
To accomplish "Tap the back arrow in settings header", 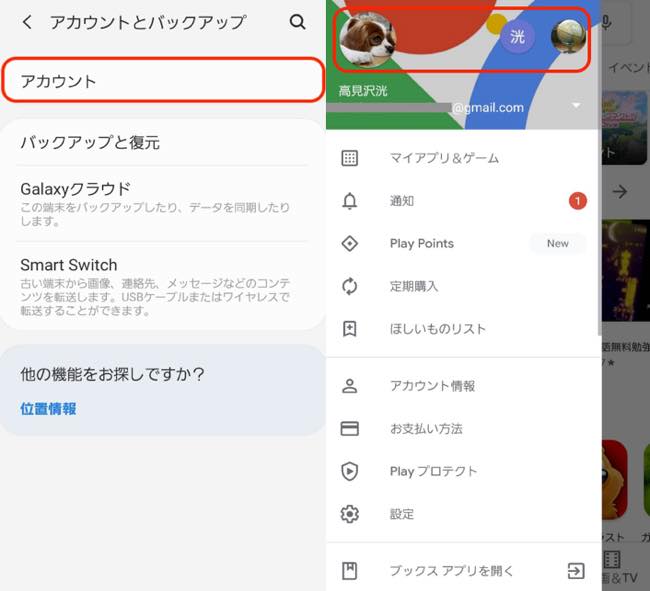I will pyautogui.click(x=27, y=22).
